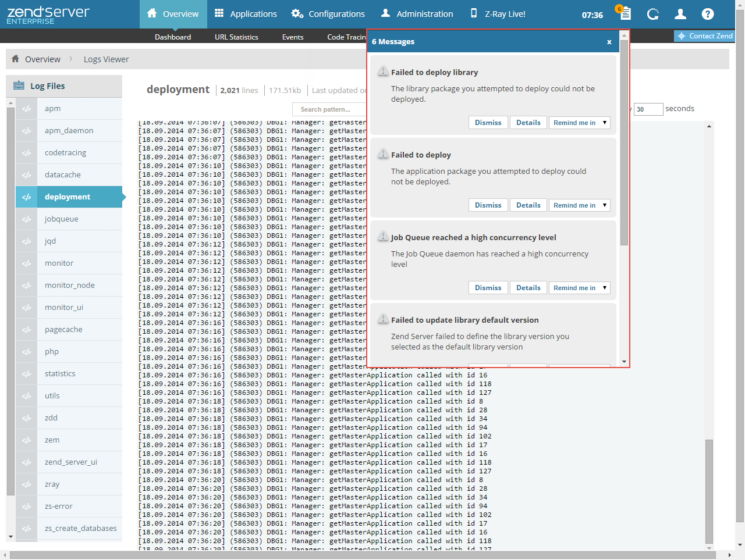Click the restart server icon

(653, 14)
